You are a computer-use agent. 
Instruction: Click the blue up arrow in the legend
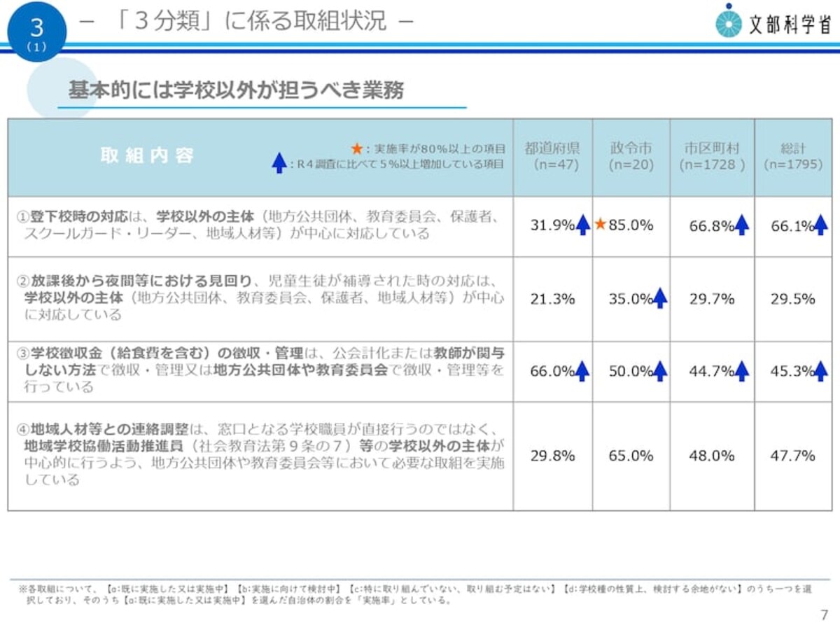coord(279,164)
